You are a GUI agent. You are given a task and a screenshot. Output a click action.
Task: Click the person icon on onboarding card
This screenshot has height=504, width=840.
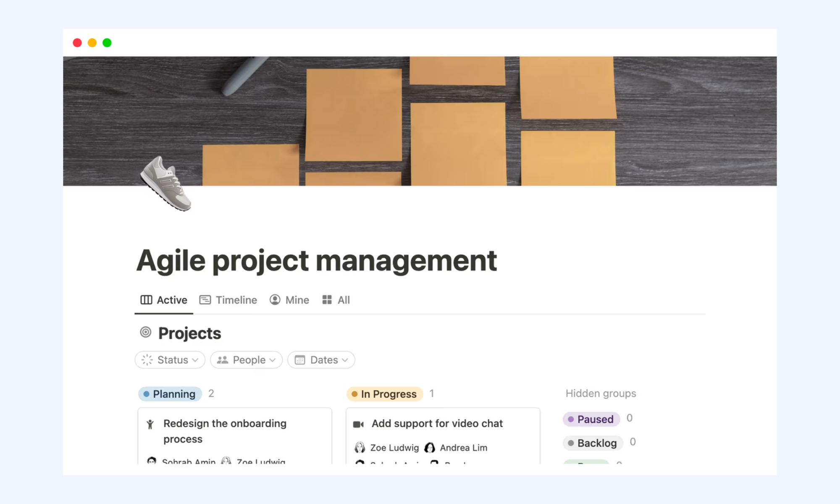150,424
